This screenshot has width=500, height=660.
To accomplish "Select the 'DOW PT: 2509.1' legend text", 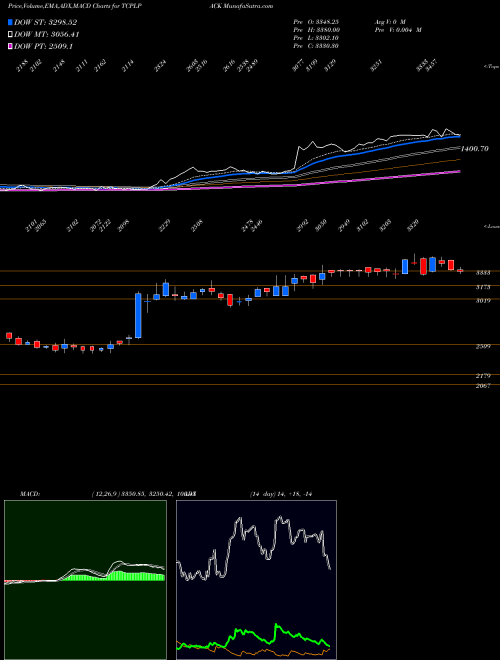I will point(44,46).
